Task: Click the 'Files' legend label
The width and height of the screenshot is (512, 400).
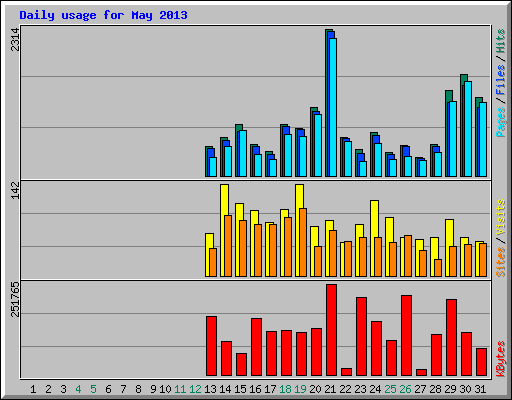Action: point(501,79)
